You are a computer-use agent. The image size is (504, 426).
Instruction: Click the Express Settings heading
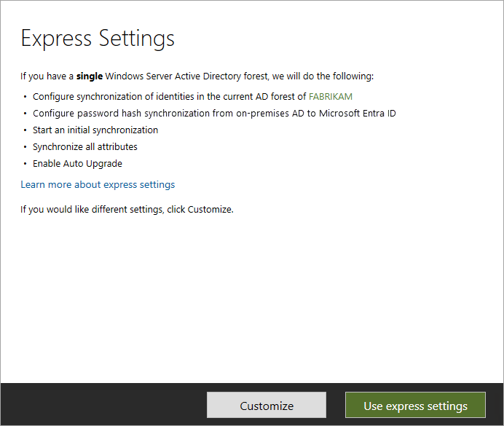[x=98, y=39]
